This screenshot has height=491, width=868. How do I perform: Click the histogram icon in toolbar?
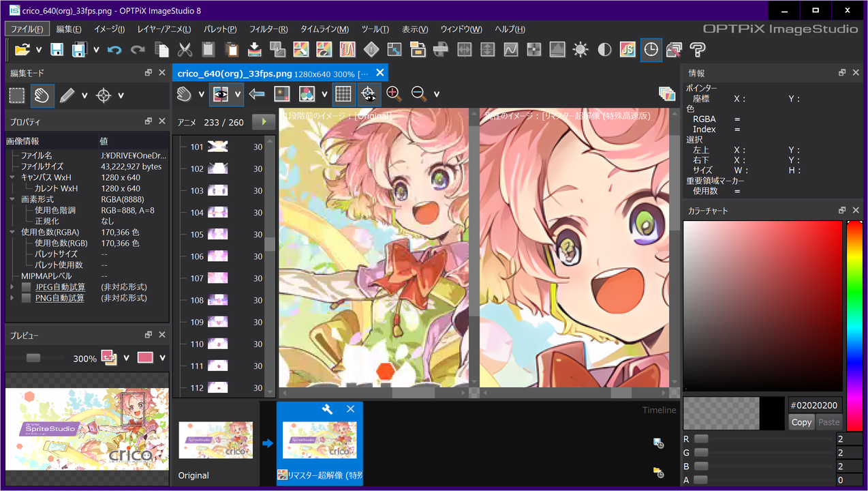coord(557,49)
